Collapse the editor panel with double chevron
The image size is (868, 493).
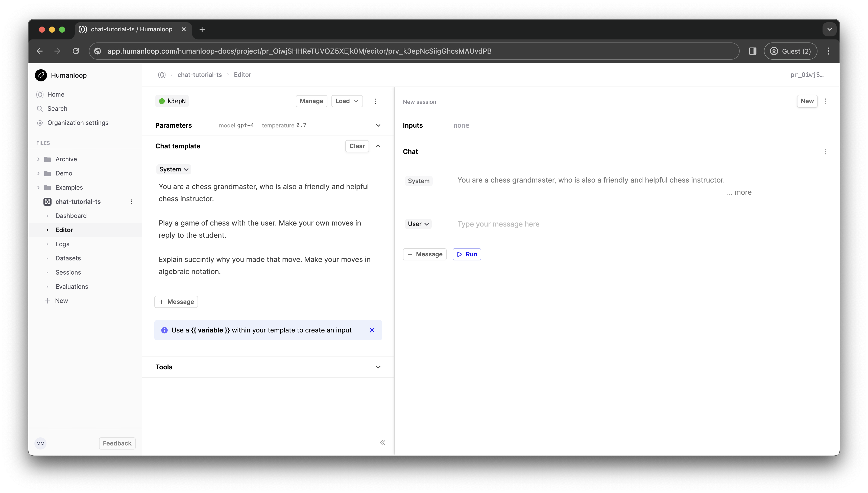(382, 443)
